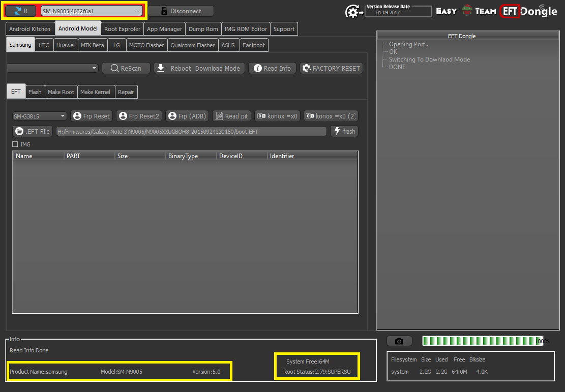
Task: Click the Identifier column header
Action: (x=312, y=156)
